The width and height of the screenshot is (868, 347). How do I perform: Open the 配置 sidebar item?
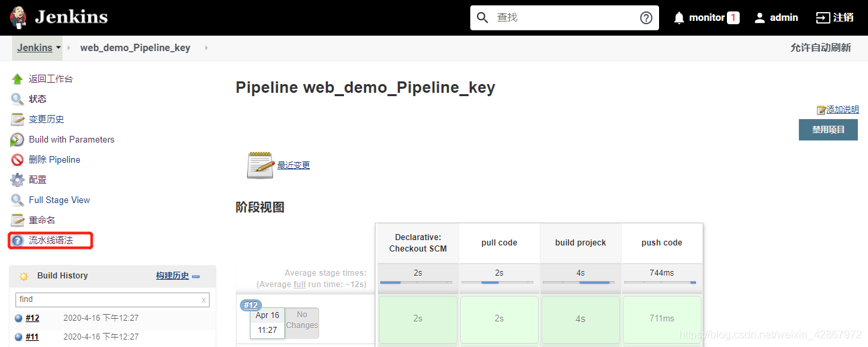tap(38, 180)
